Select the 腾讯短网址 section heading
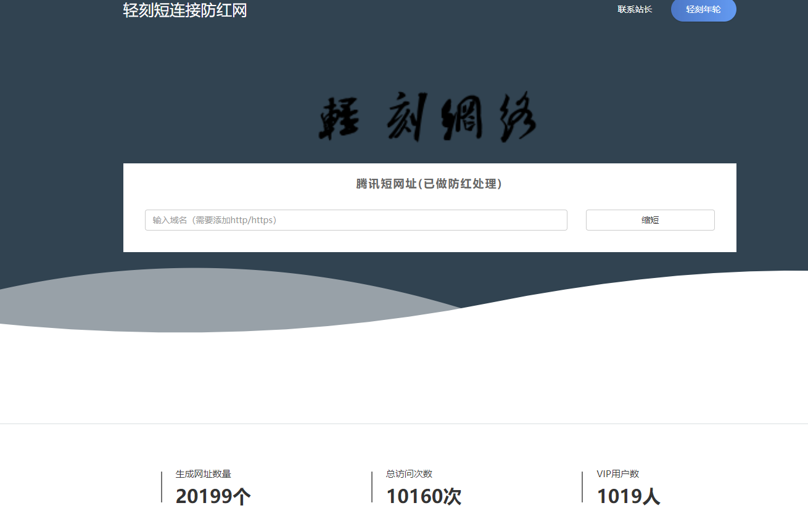The width and height of the screenshot is (808, 532). 429,183
